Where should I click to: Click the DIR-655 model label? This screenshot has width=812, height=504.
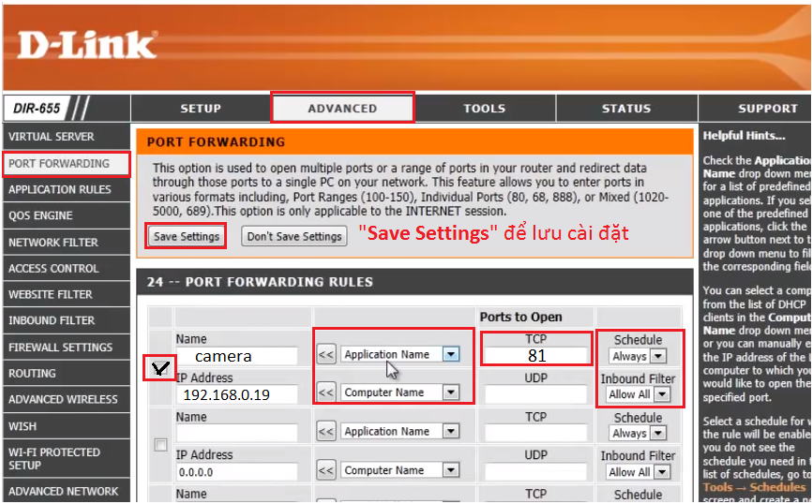pyautogui.click(x=37, y=109)
